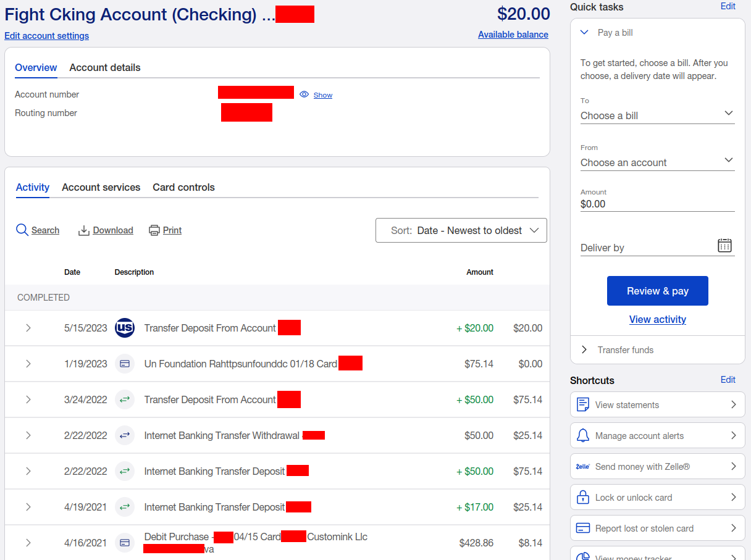Open the Deliver by calendar icon

tap(724, 246)
